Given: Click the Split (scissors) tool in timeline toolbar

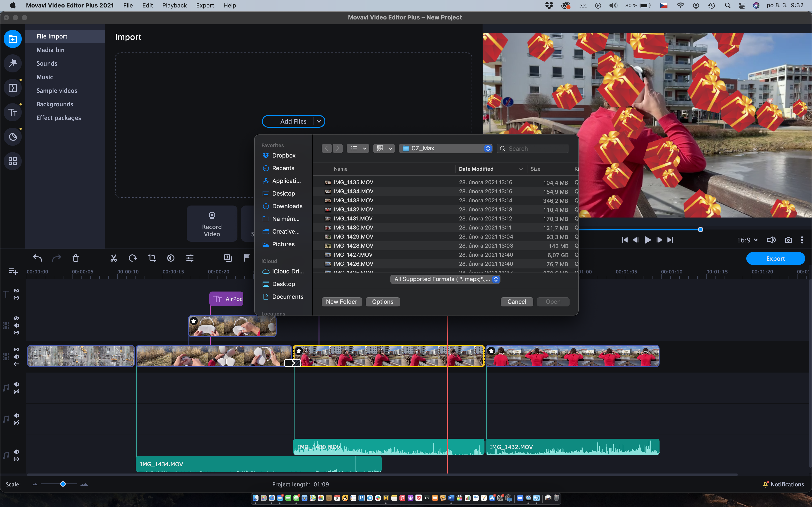Looking at the screenshot, I should 114,258.
